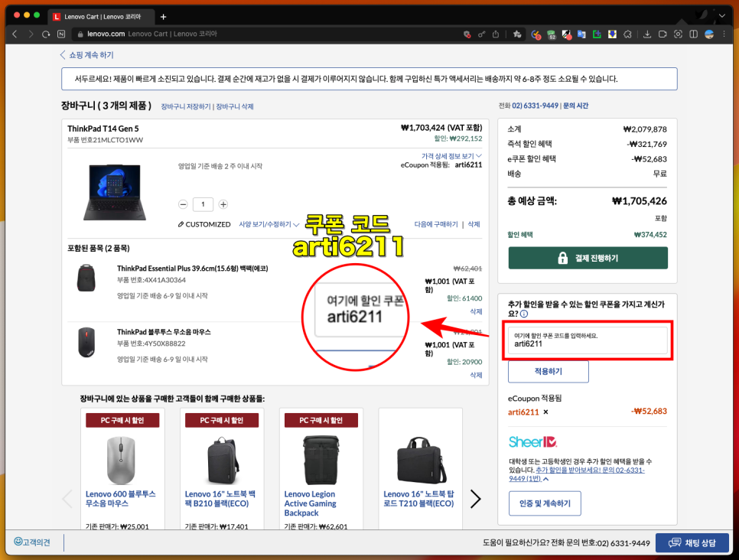Click the site lock icon in address bar

click(x=80, y=34)
